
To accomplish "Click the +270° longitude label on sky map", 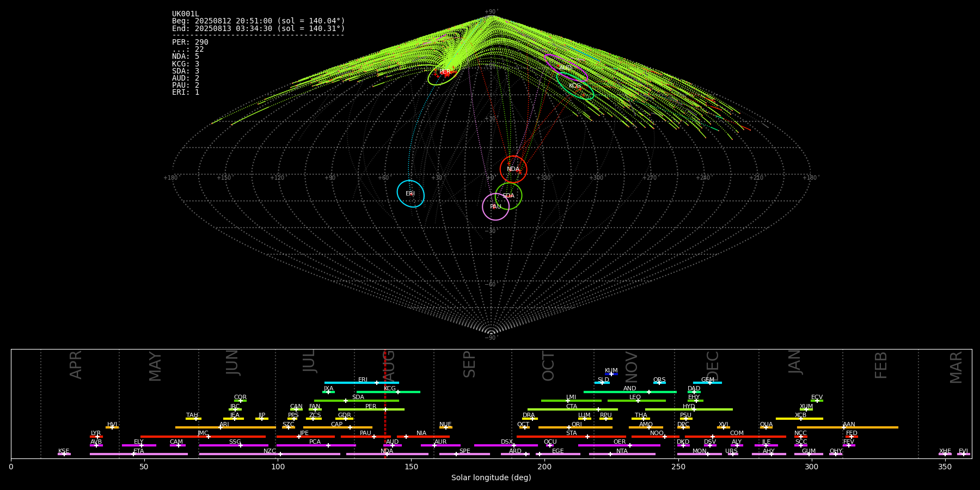I will 650,178.
